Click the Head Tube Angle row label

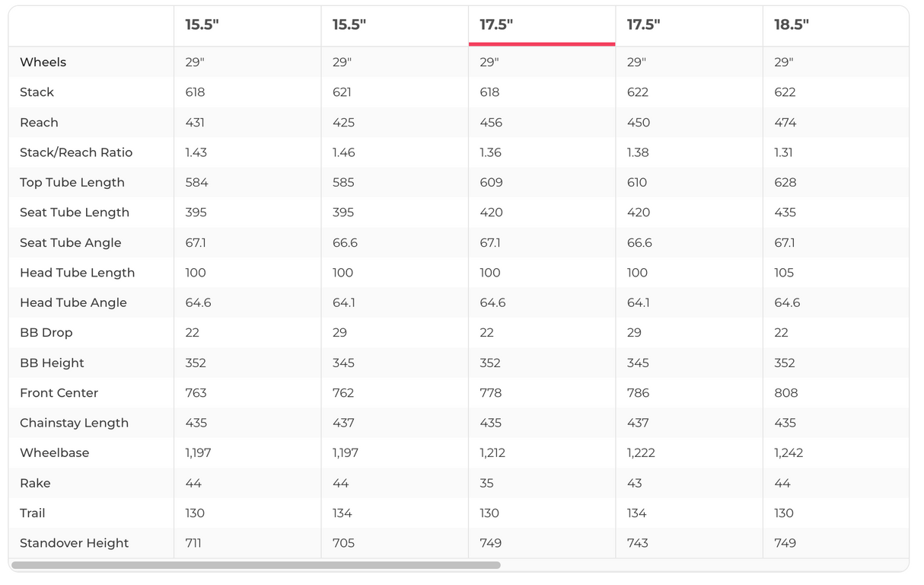point(73,302)
